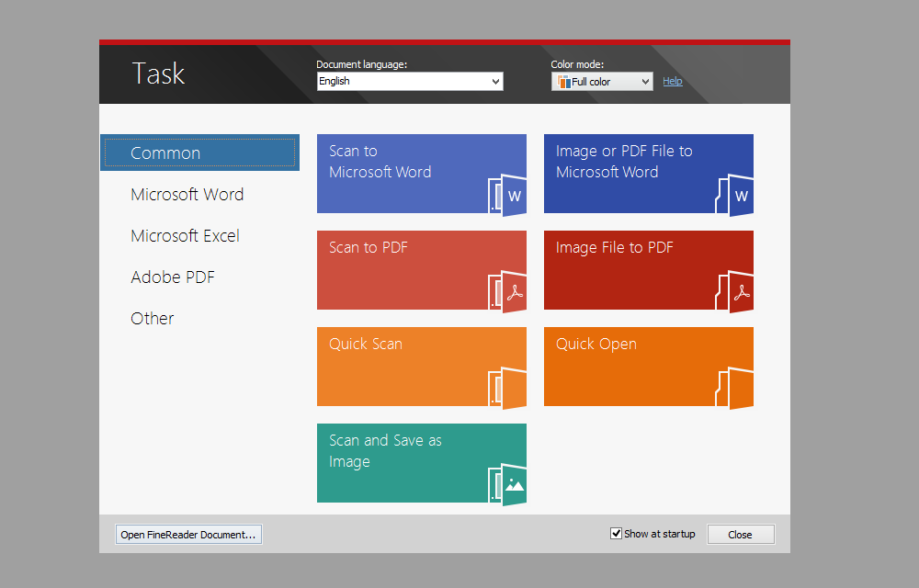Start Scan and Save as Image task

pyautogui.click(x=422, y=463)
